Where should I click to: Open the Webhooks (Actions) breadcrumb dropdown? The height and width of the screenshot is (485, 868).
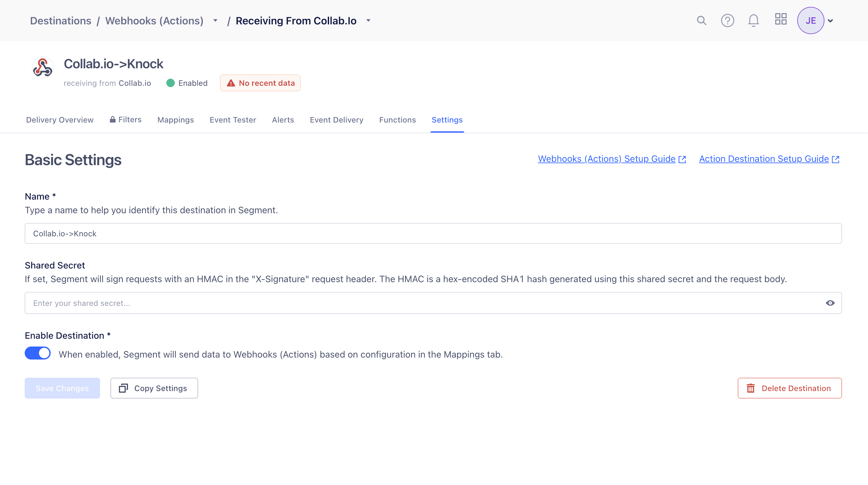click(215, 20)
